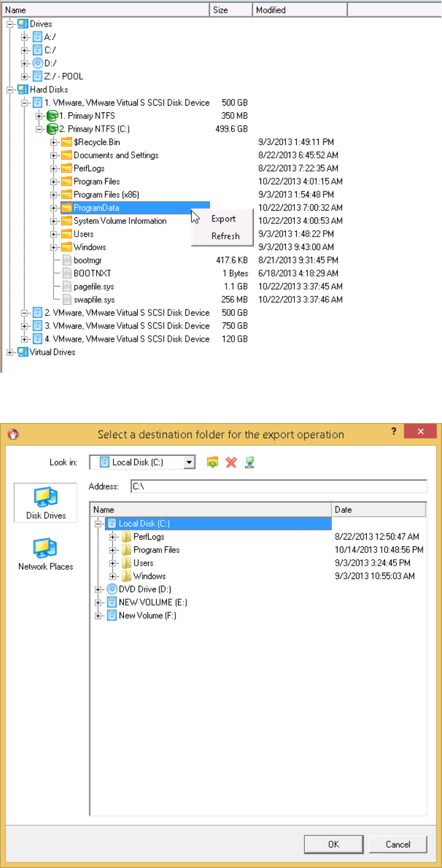The image size is (442, 868).
Task: Click the New Volume (F:) drive icon
Action: tap(112, 615)
